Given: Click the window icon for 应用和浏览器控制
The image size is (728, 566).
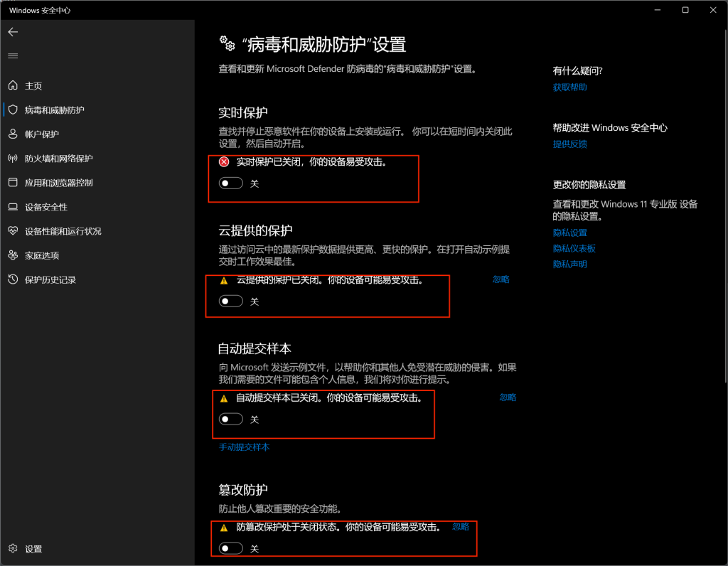Looking at the screenshot, I should [x=13, y=183].
